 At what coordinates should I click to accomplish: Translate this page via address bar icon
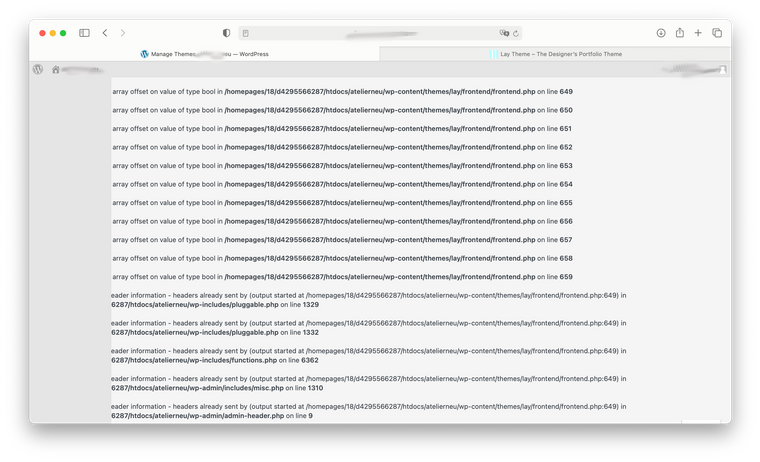tap(504, 33)
